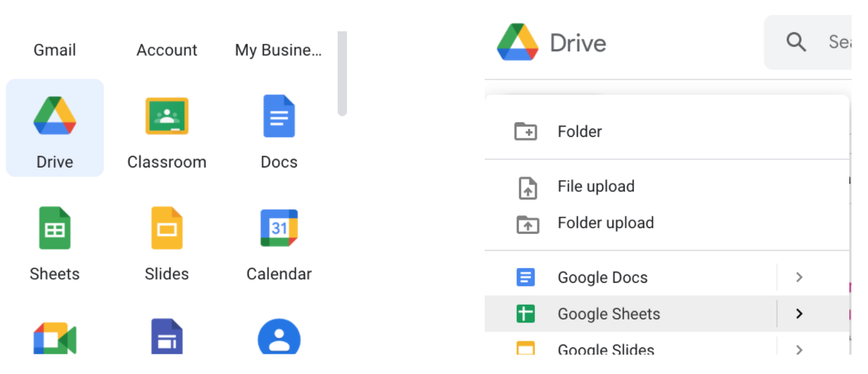Click the blue Google Docs icon

click(x=525, y=277)
